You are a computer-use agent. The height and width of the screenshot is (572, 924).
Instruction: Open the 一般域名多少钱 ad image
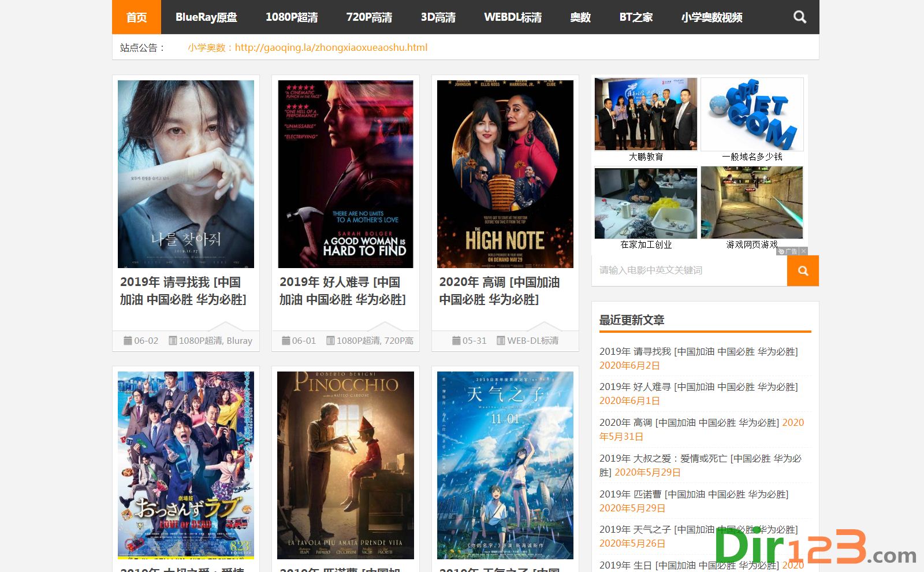752,114
